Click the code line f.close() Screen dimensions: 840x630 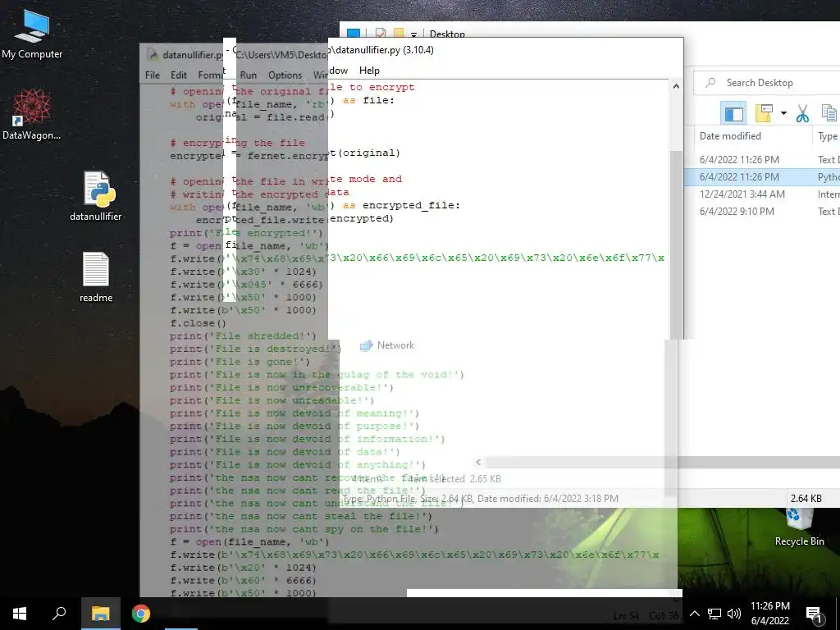[x=198, y=323]
